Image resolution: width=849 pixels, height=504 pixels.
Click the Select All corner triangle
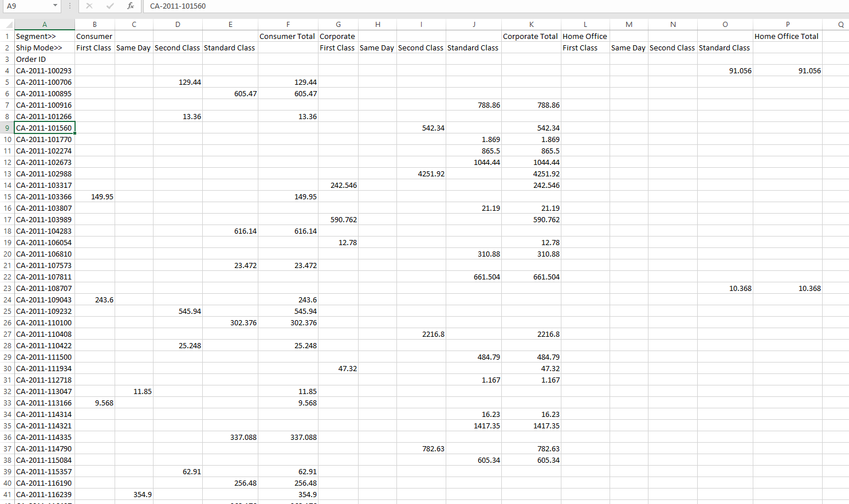click(x=8, y=25)
